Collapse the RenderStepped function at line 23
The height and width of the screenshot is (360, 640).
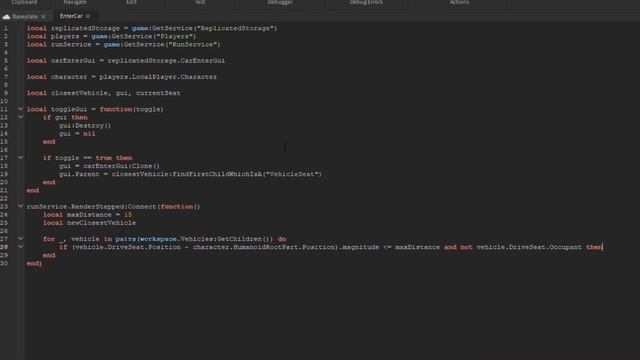(20, 206)
